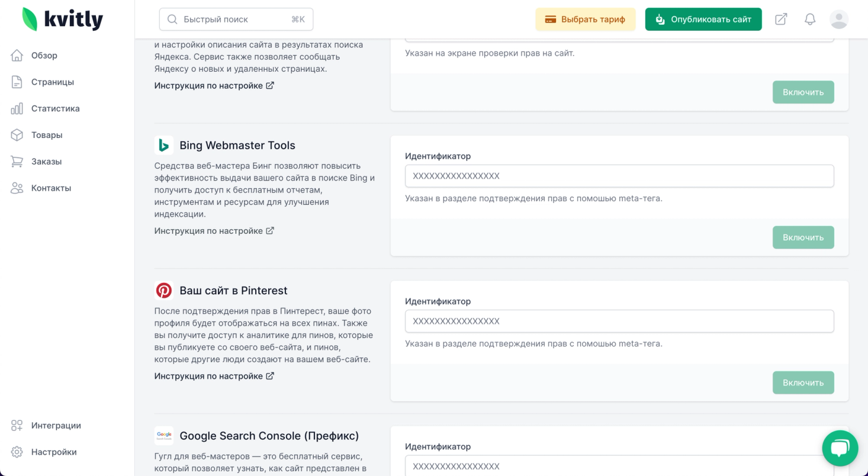
Task: Open the notifications bell
Action: (810, 19)
